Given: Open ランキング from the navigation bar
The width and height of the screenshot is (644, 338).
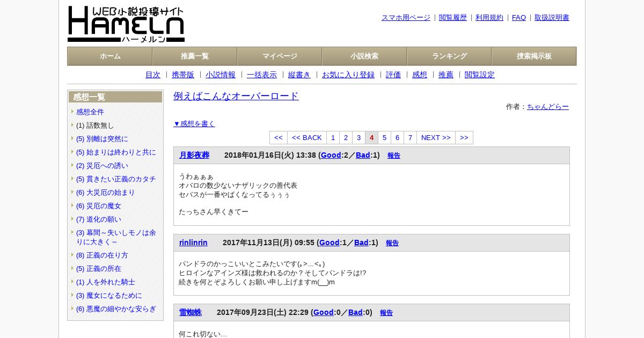Looking at the screenshot, I should tap(449, 56).
